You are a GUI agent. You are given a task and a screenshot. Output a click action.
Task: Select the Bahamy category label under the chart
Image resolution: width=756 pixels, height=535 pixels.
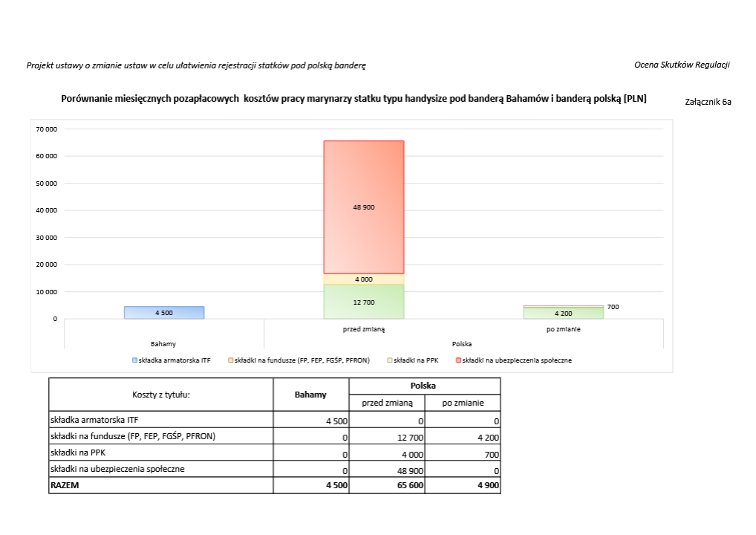[x=163, y=344]
